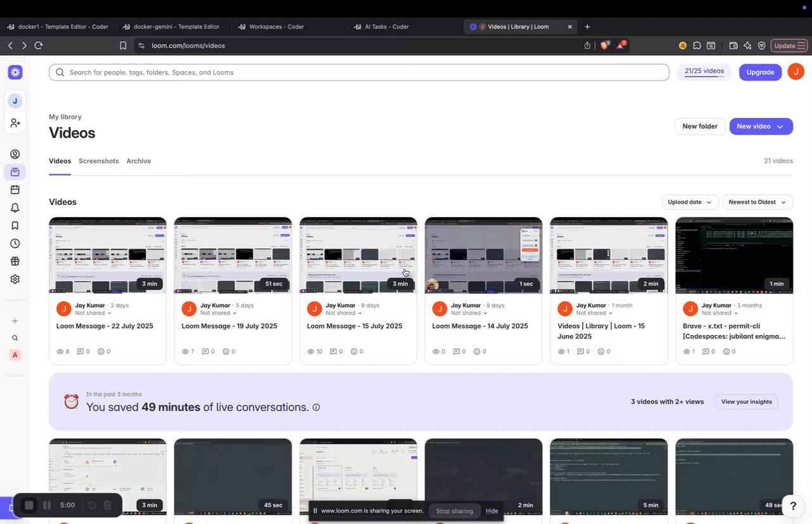Viewport: 812px width, 524px height.
Task: Switch to the docker1 Template Editor browser tab
Action: [x=58, y=27]
